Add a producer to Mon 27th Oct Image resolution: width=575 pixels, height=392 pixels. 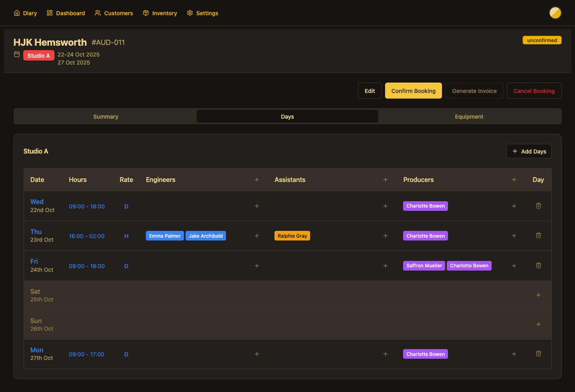point(514,354)
